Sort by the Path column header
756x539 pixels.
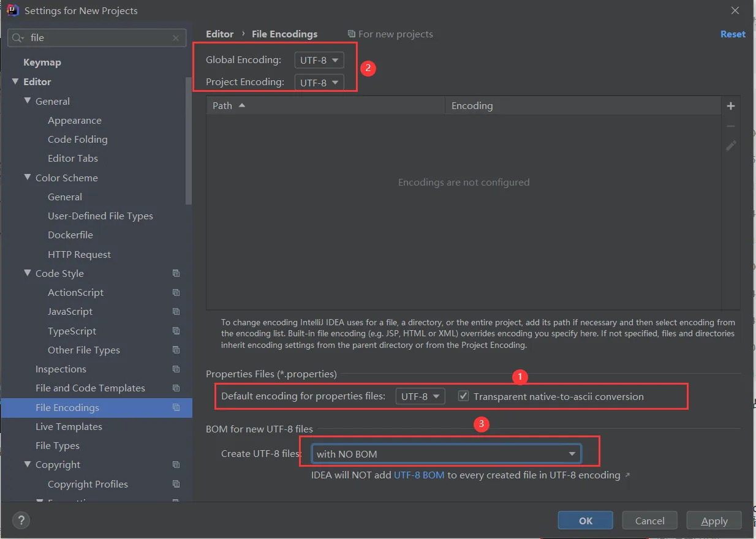coord(325,106)
